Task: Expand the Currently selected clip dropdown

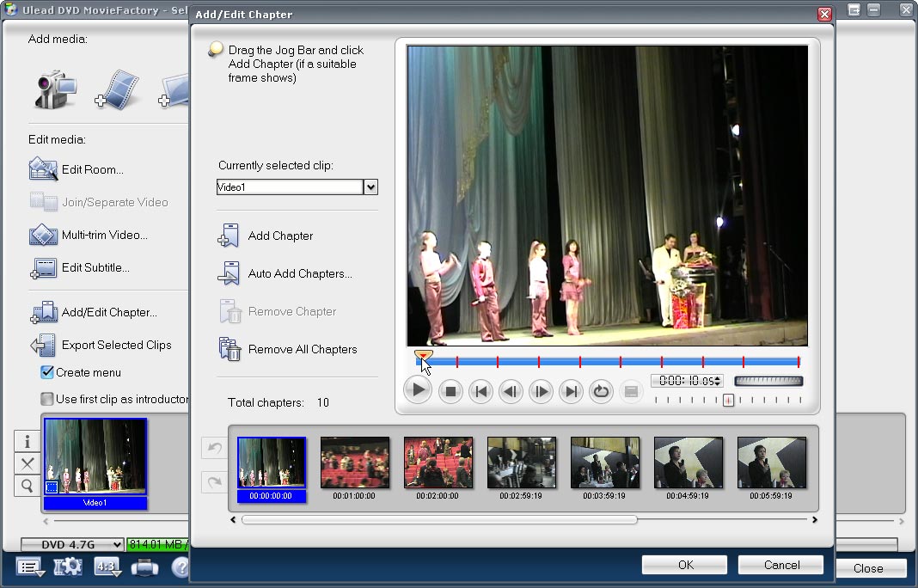Action: coord(371,187)
